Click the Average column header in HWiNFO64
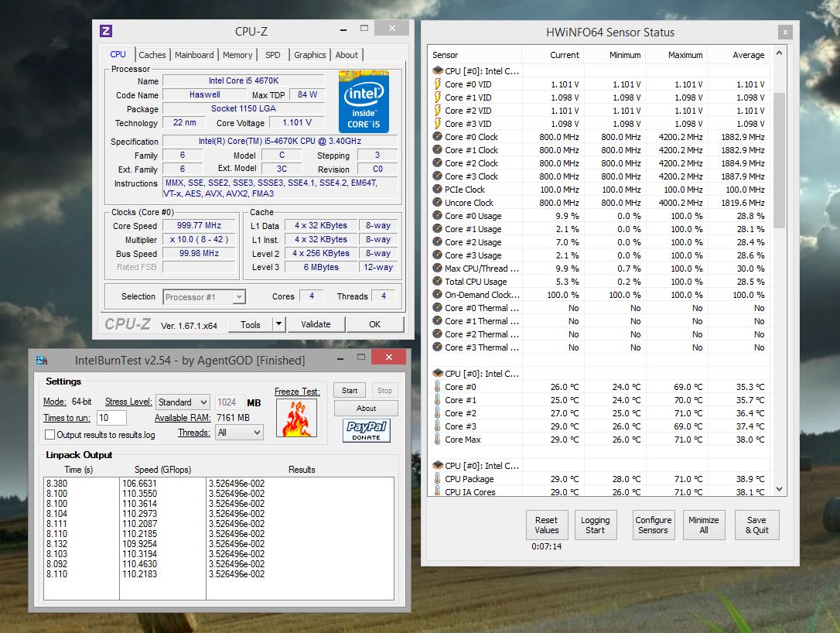840x633 pixels. 738,55
